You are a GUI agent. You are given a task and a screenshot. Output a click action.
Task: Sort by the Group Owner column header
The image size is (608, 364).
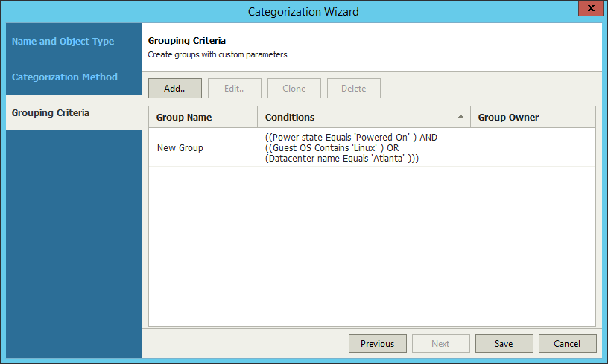click(533, 117)
